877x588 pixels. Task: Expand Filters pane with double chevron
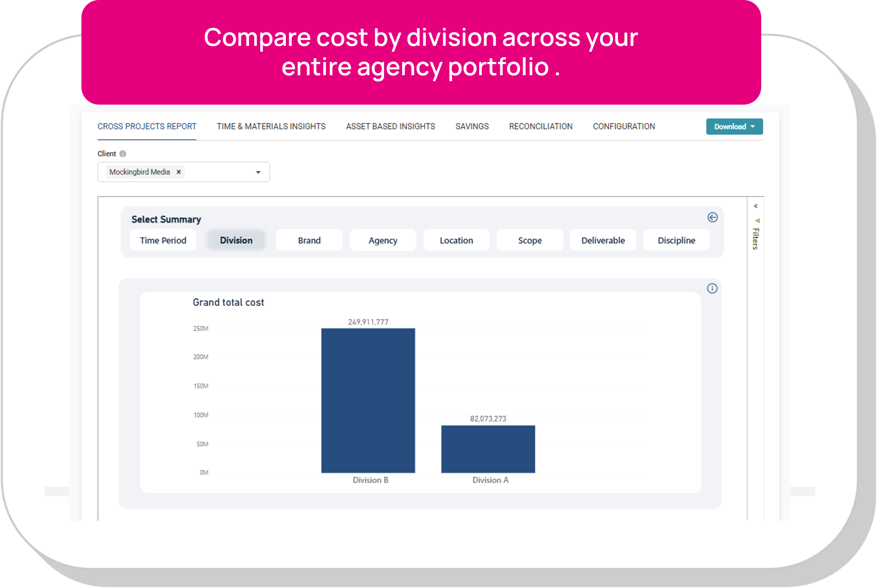755,206
